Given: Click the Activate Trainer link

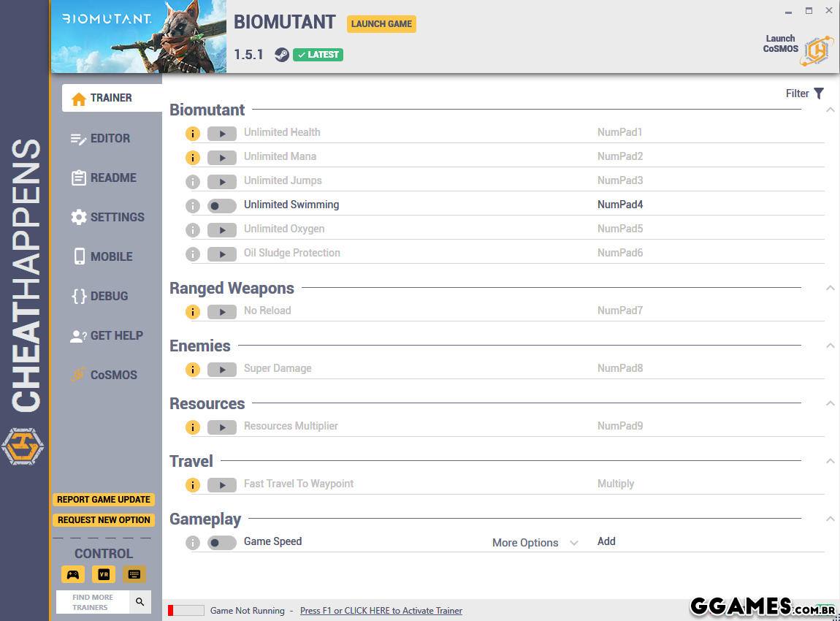Looking at the screenshot, I should click(381, 611).
